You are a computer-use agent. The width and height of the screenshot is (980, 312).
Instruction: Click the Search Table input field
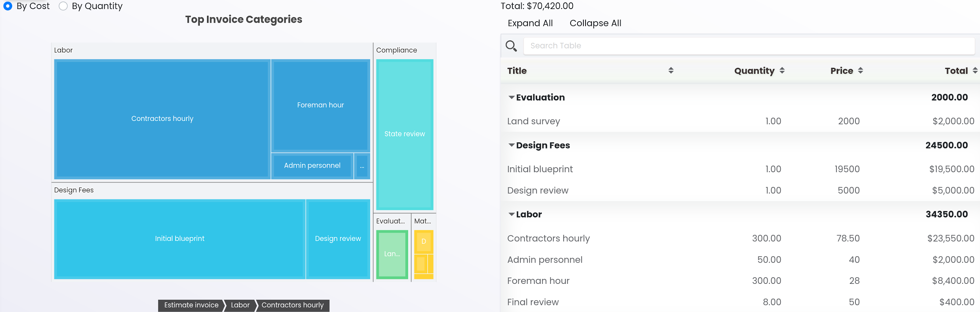click(748, 46)
